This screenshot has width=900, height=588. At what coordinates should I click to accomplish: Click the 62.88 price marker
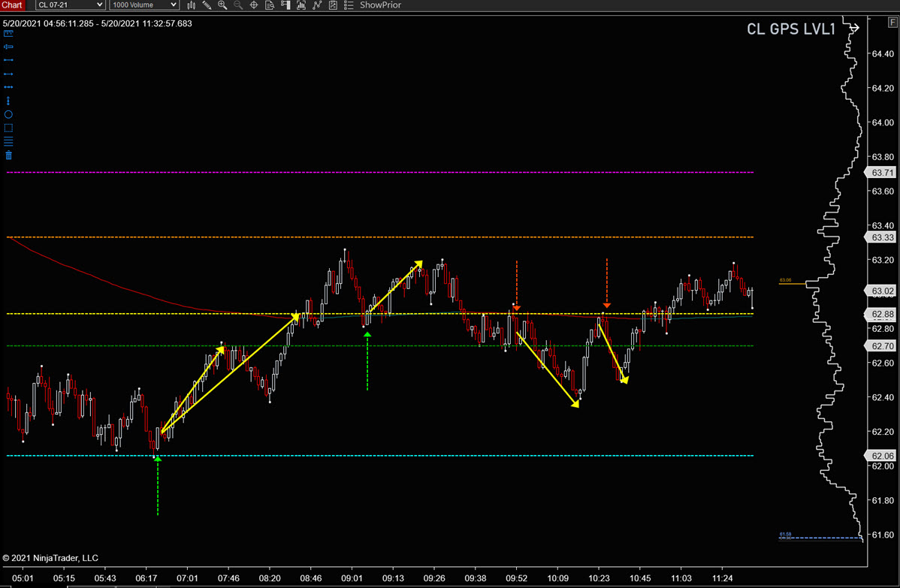(881, 315)
